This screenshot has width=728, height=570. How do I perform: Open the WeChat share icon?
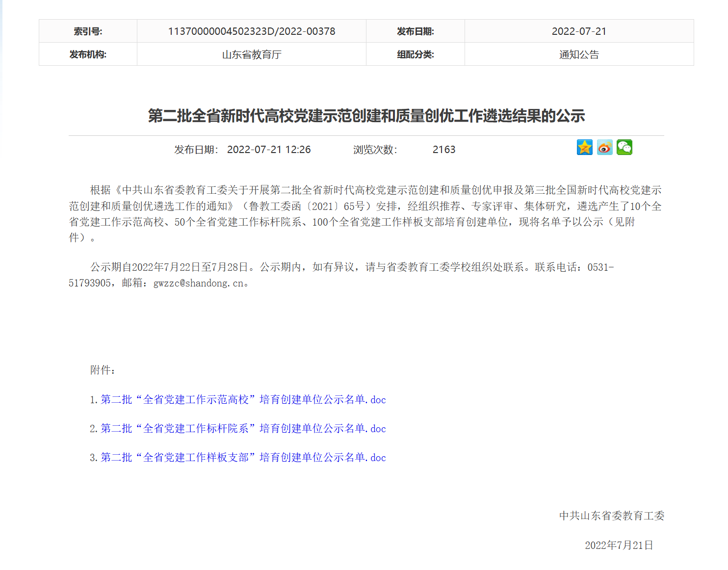pos(624,148)
